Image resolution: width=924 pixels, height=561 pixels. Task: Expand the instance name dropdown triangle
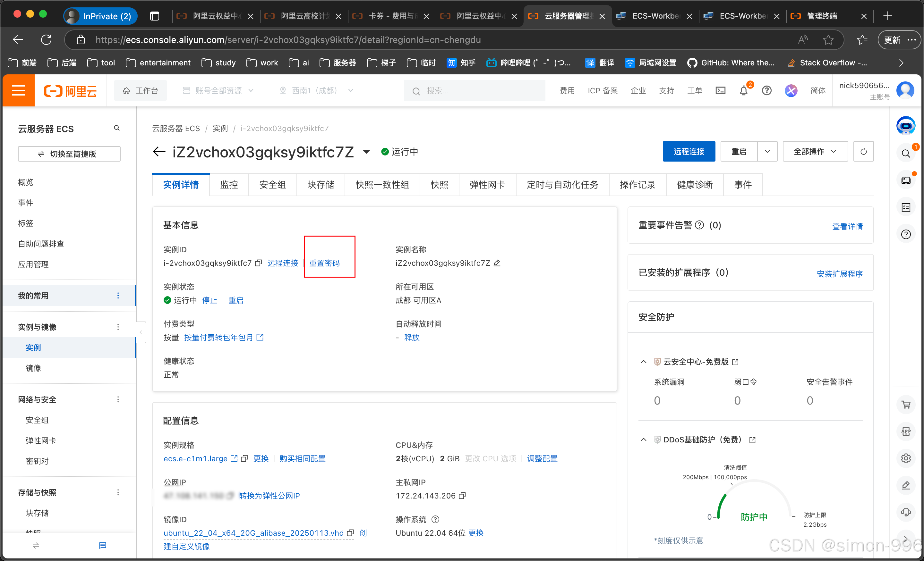pos(366,152)
